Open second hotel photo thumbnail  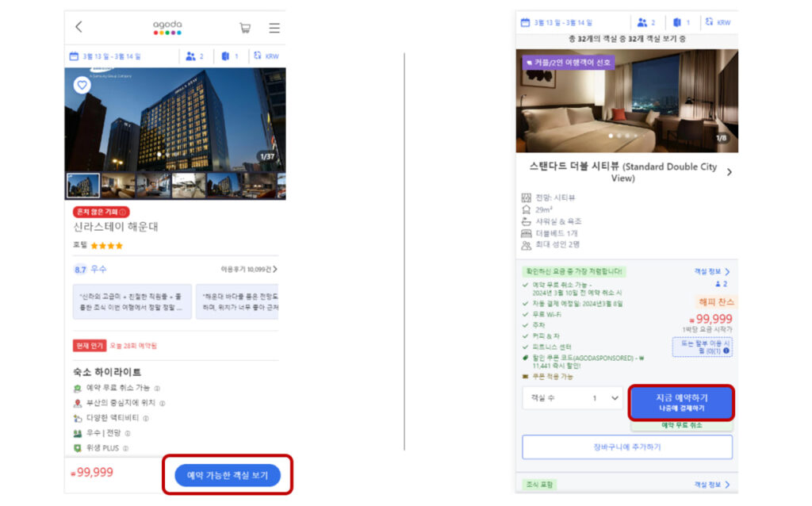pos(117,186)
